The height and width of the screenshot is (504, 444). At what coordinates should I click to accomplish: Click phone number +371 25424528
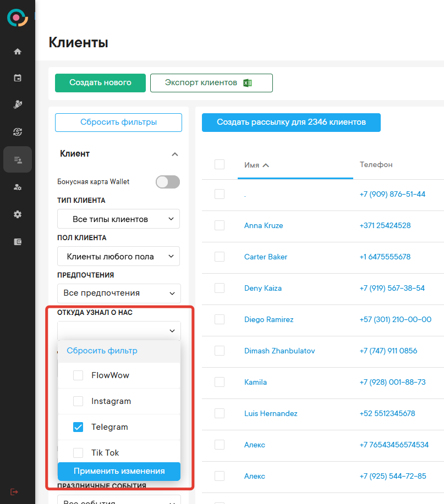[385, 225]
